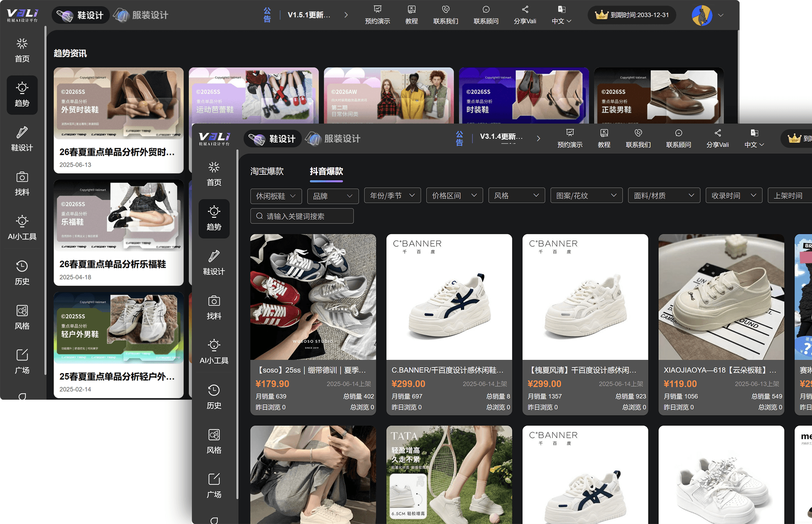Image resolution: width=812 pixels, height=524 pixels.
Task: Click VALI logo in front window
Action: [214, 139]
